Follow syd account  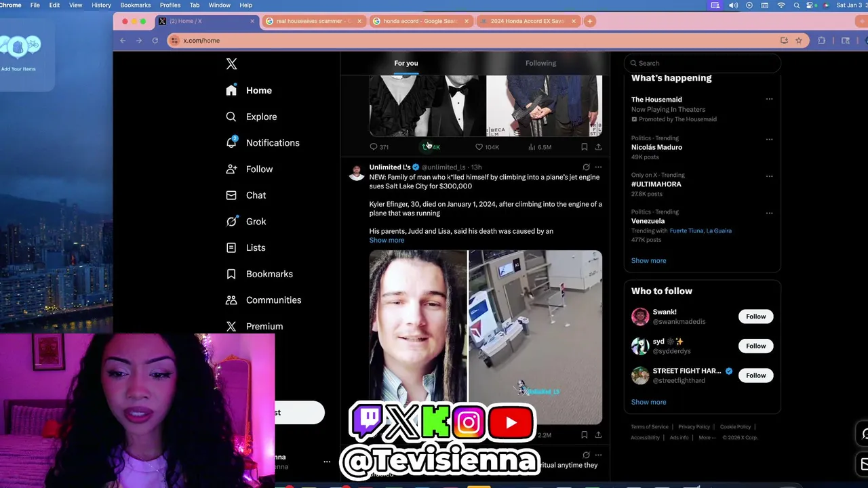(756, 346)
